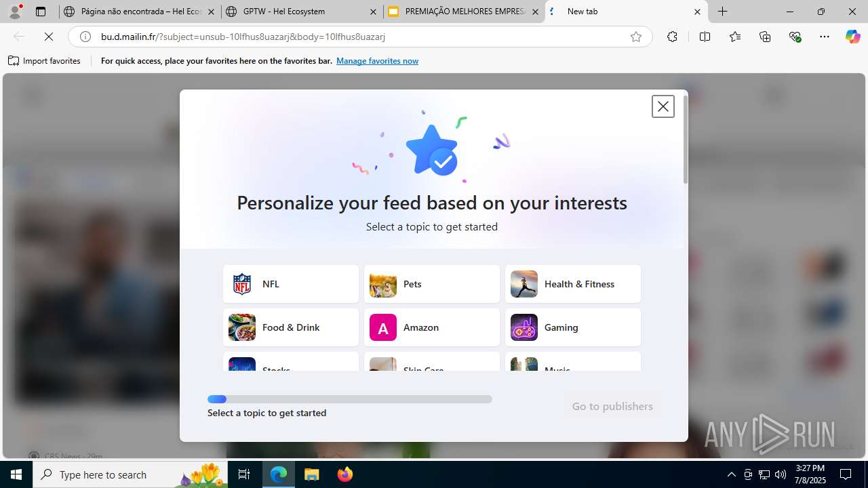868x488 pixels.
Task: Click the Type here to search box
Action: click(130, 474)
